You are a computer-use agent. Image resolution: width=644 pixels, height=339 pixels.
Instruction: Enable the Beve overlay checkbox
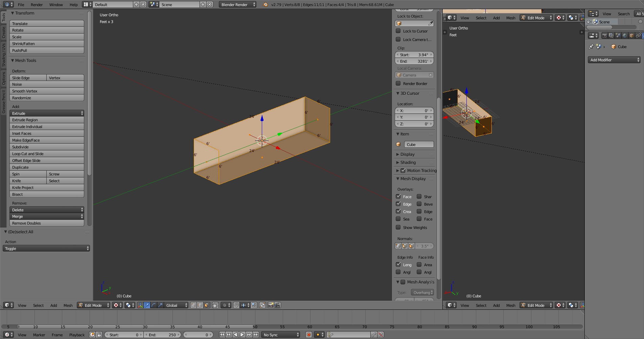[419, 204]
